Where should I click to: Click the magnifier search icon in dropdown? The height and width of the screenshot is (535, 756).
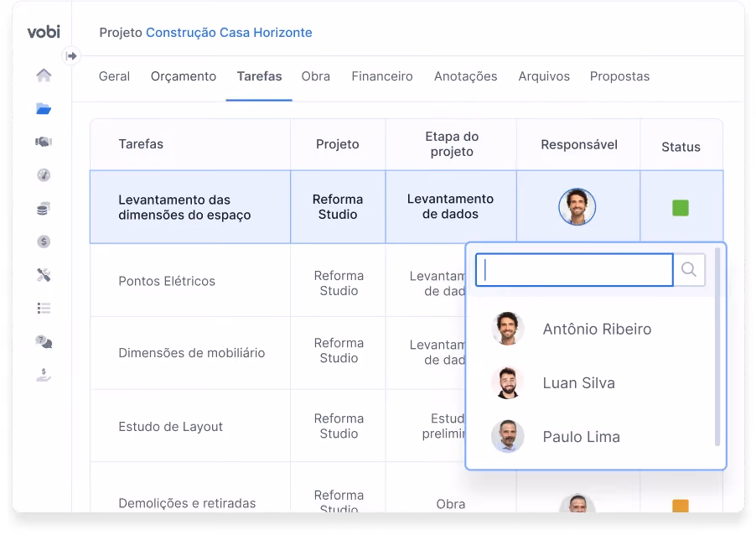click(689, 270)
